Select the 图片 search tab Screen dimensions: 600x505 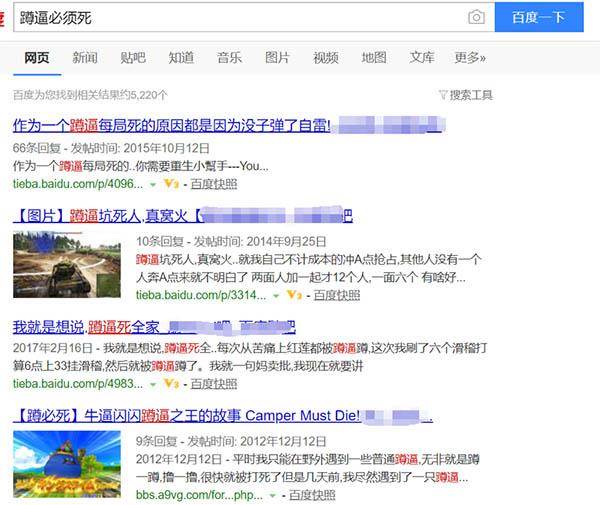277,58
